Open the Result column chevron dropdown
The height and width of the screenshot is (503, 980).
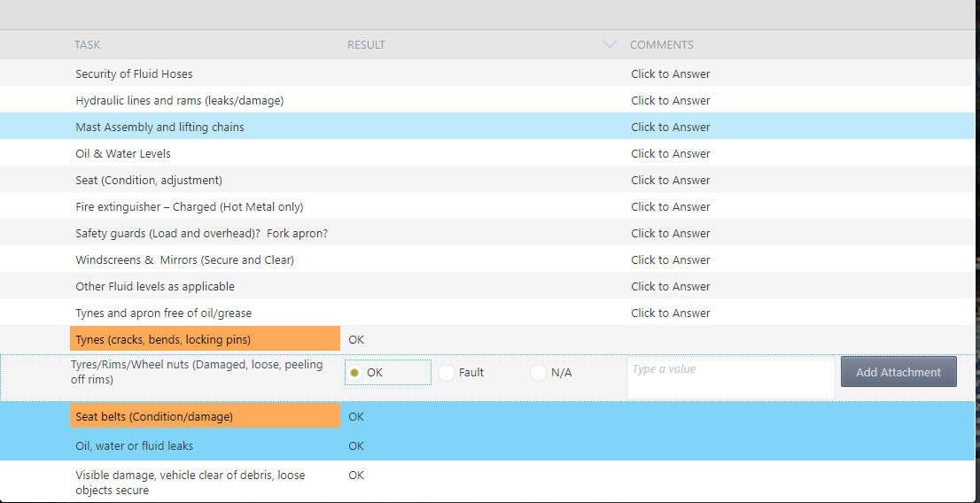[610, 43]
